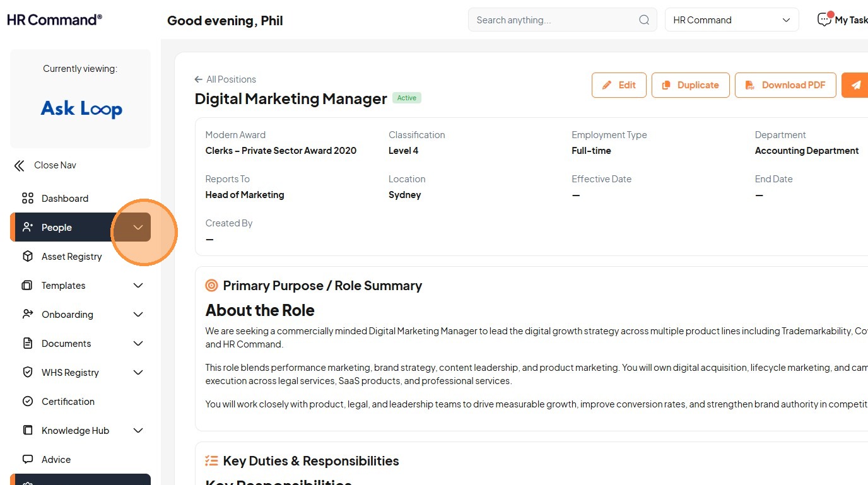Click the Edit button
868x485 pixels.
coord(619,85)
